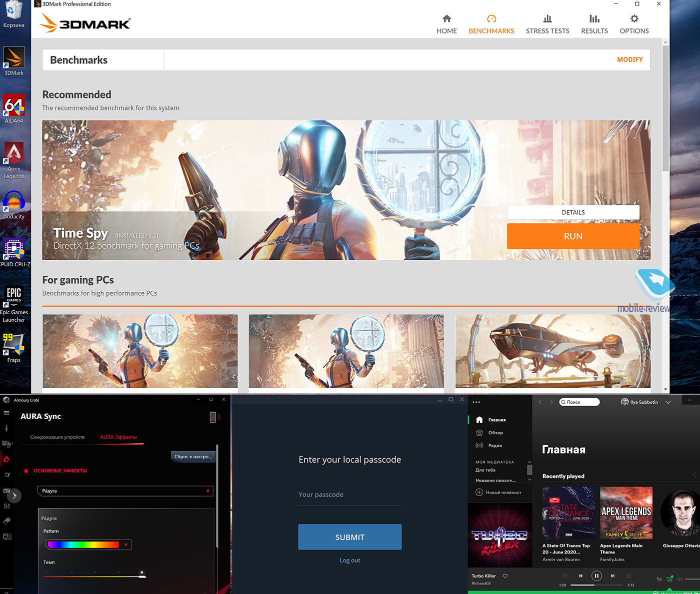Click the SUBMIT passcode button

coord(349,537)
